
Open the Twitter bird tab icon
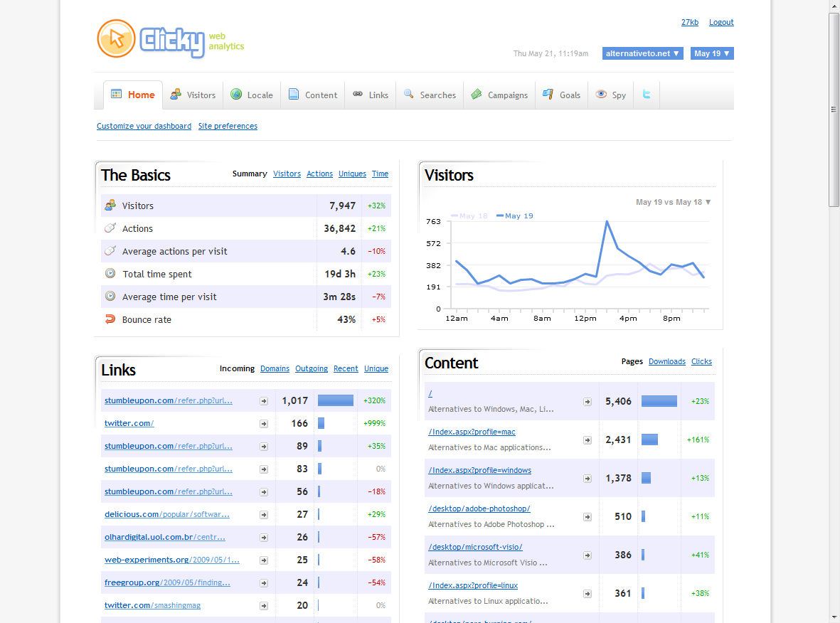coord(647,95)
